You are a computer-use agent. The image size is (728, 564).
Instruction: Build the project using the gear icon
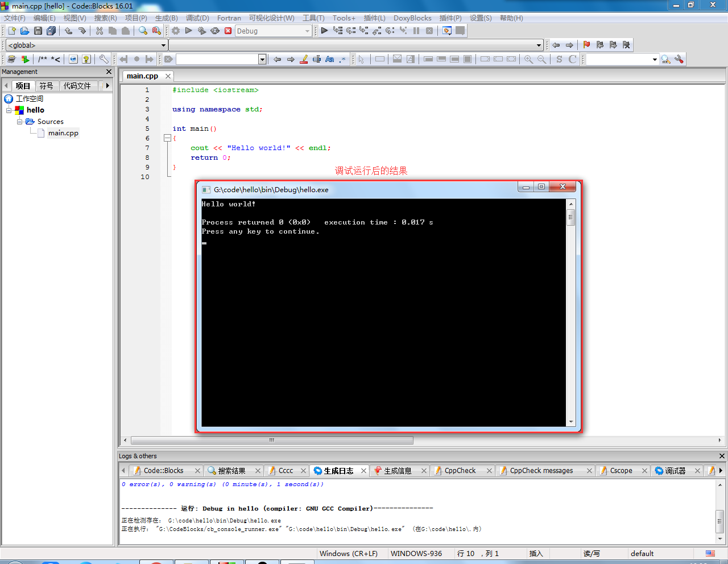click(x=175, y=31)
